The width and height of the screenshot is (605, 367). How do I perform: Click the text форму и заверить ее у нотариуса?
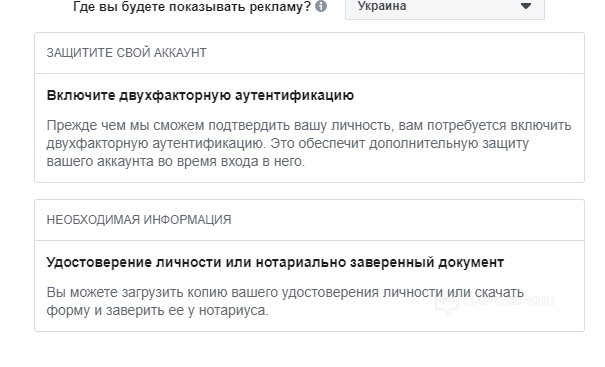(x=157, y=310)
